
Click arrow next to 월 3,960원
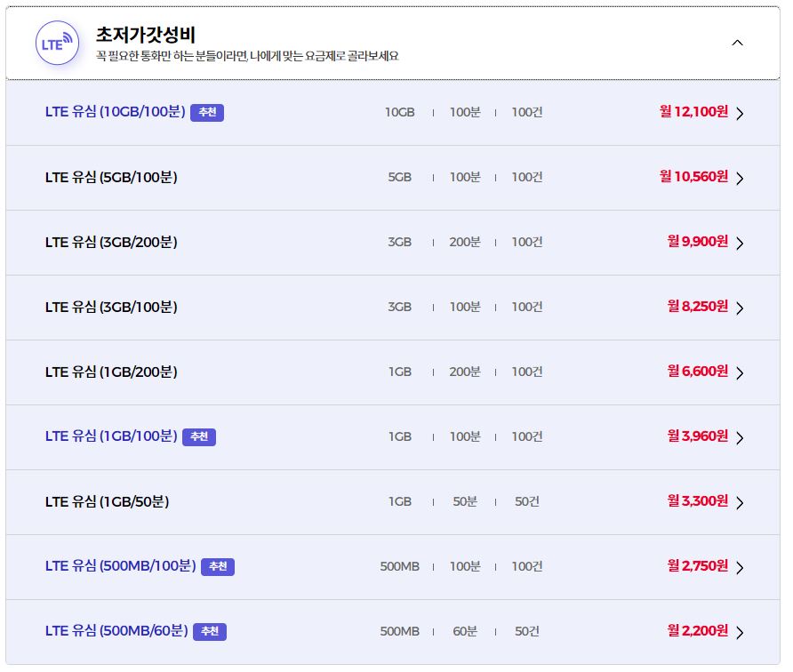pos(740,438)
